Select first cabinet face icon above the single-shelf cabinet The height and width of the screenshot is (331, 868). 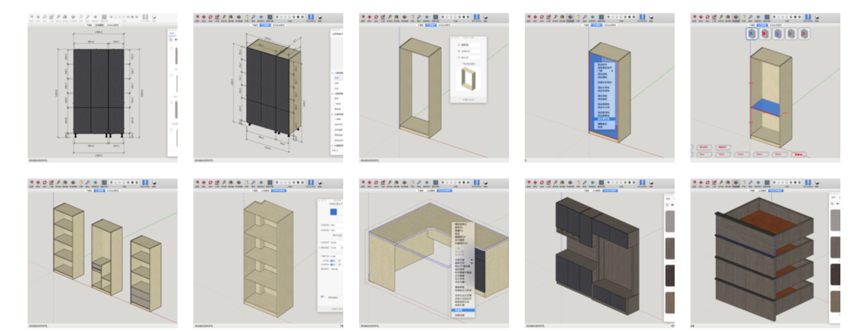click(752, 34)
